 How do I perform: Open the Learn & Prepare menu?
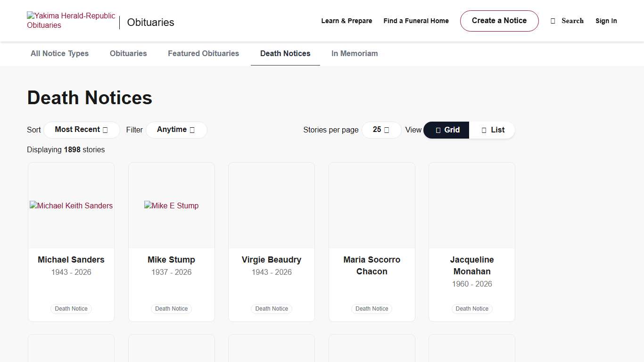click(x=347, y=21)
